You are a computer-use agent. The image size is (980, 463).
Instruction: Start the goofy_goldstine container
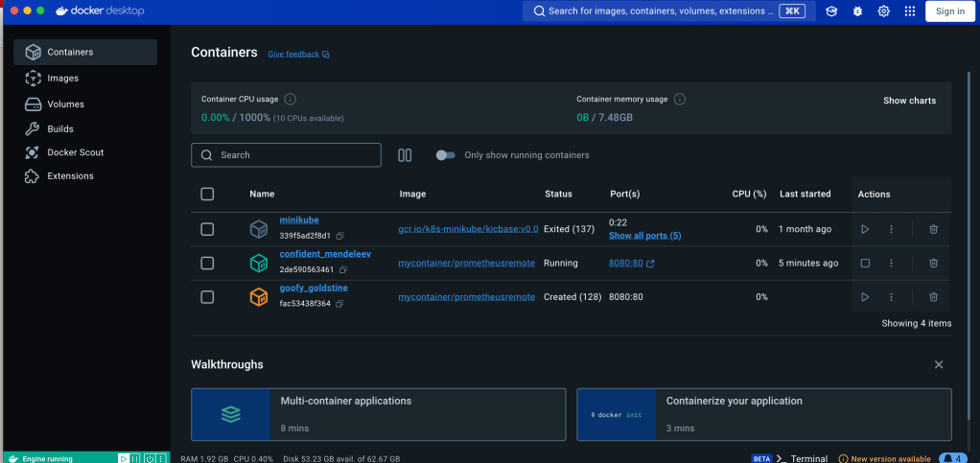865,297
